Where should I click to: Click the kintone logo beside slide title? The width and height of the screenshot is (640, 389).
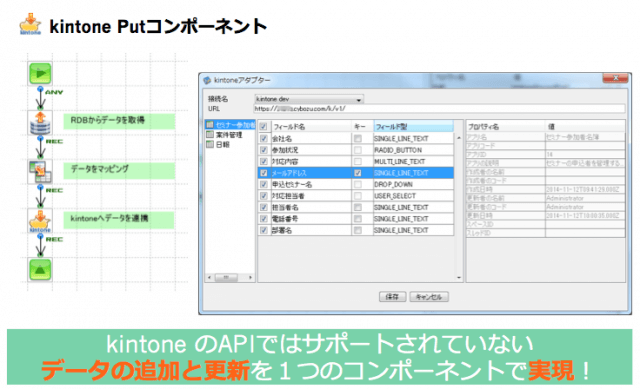31,24
